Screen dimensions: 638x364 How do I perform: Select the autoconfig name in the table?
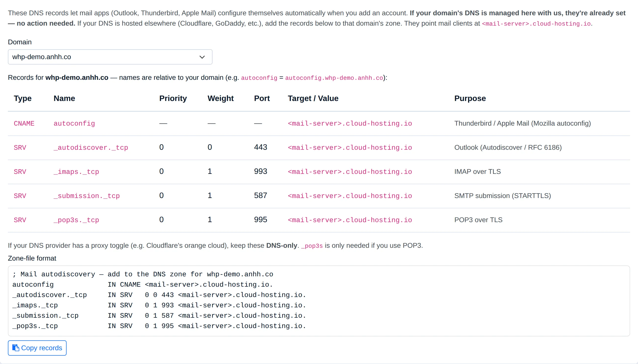(74, 123)
